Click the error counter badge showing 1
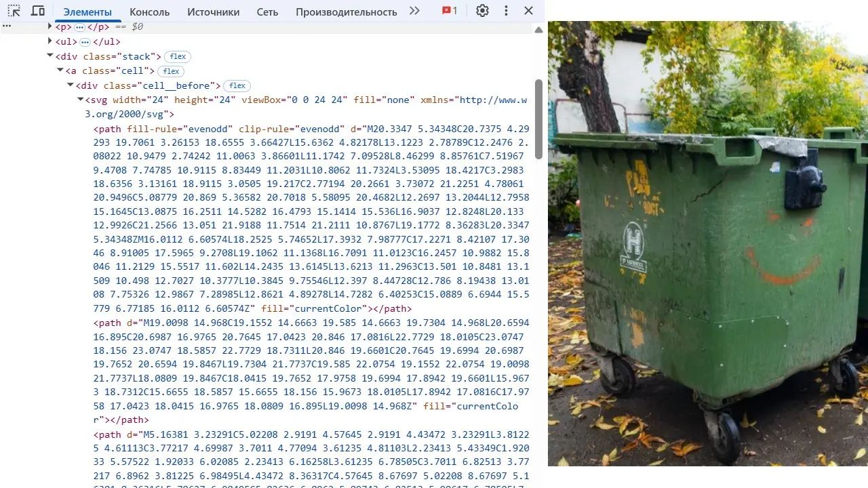868x488 pixels. tap(450, 11)
